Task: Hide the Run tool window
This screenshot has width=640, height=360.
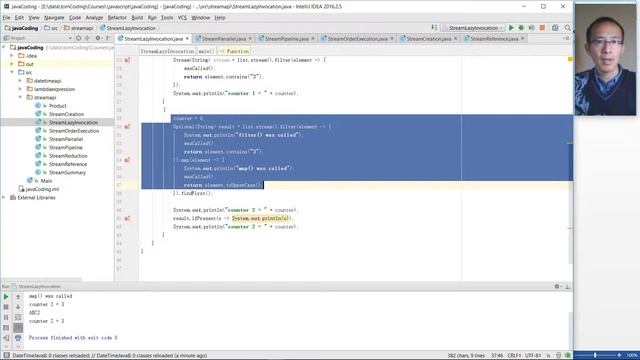Action: 567,287
